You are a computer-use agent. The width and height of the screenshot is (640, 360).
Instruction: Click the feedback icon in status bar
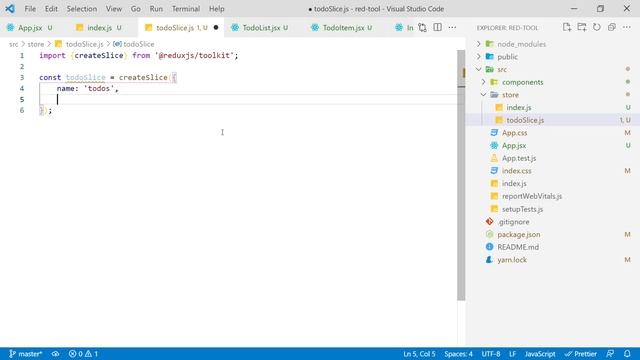click(610, 354)
